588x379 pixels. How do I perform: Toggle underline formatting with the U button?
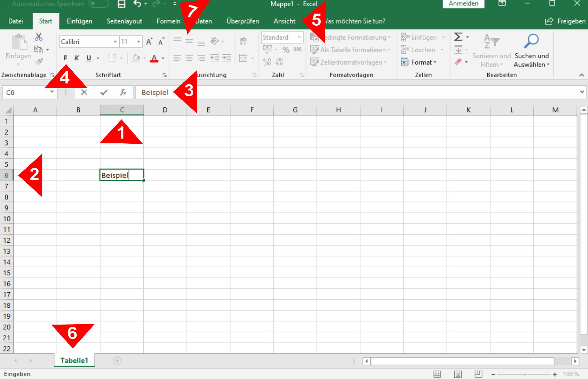coord(89,58)
